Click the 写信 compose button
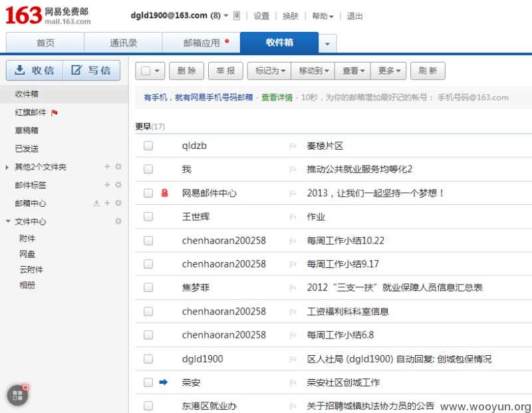The height and width of the screenshot is (413, 532). (92, 70)
